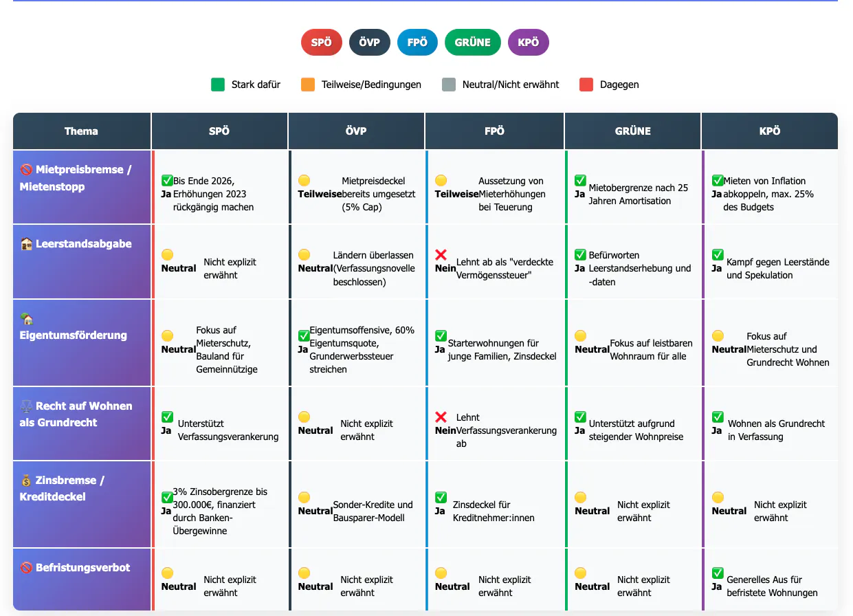This screenshot has width=853, height=616.
Task: Click the red X icon in FPÖ Leerstandsabgabe cell
Action: point(441,255)
